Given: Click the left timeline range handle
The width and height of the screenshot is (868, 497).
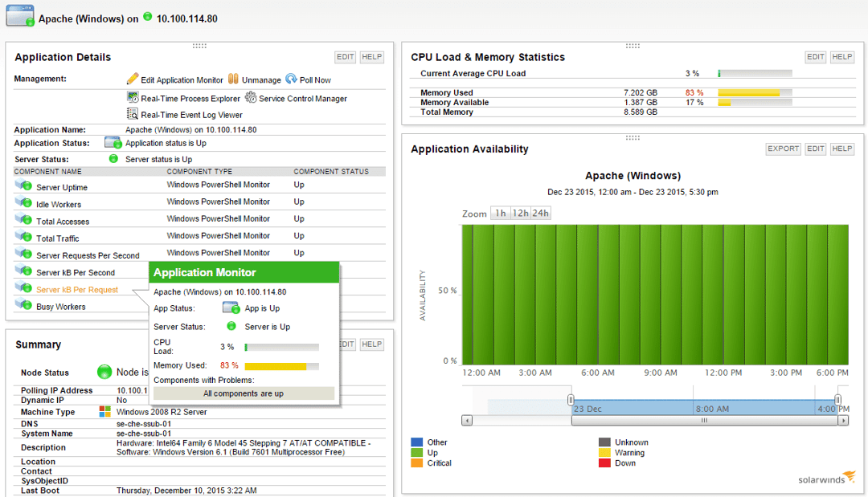Looking at the screenshot, I should click(x=571, y=399).
